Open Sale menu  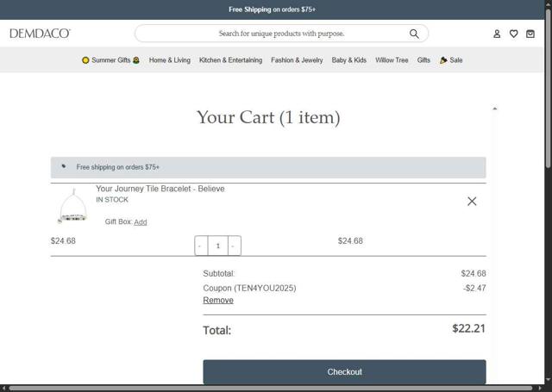[451, 60]
